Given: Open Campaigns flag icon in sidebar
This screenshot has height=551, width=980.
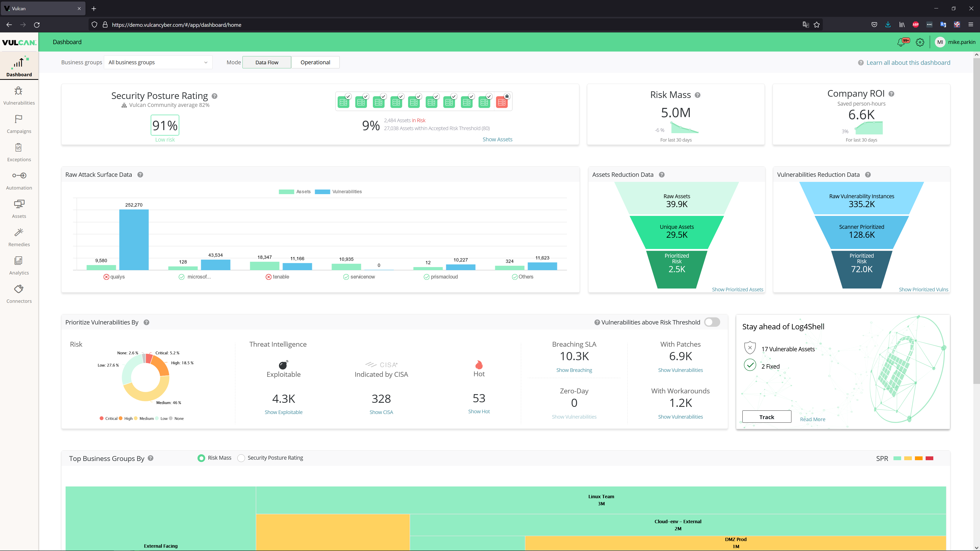Looking at the screenshot, I should coord(19,119).
